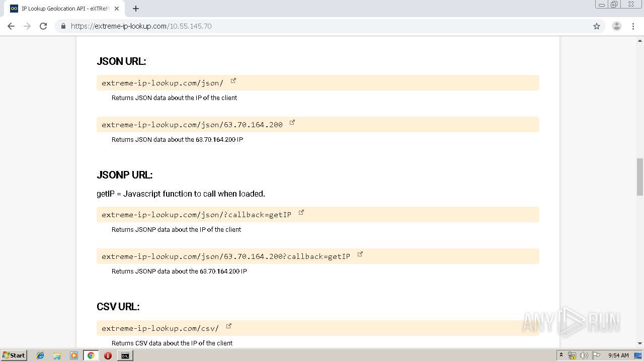644x362 pixels.
Task: Show hidden system tray icons
Action: click(x=561, y=355)
